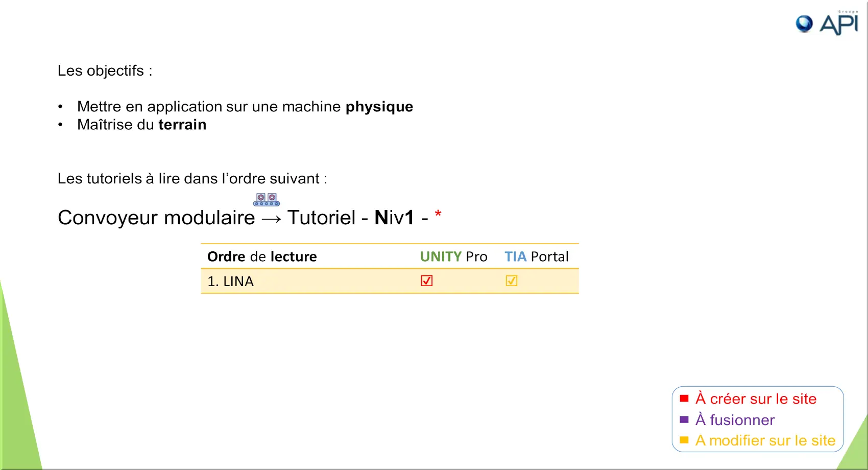
Task: Click the À fusionner legend label
Action: click(735, 420)
